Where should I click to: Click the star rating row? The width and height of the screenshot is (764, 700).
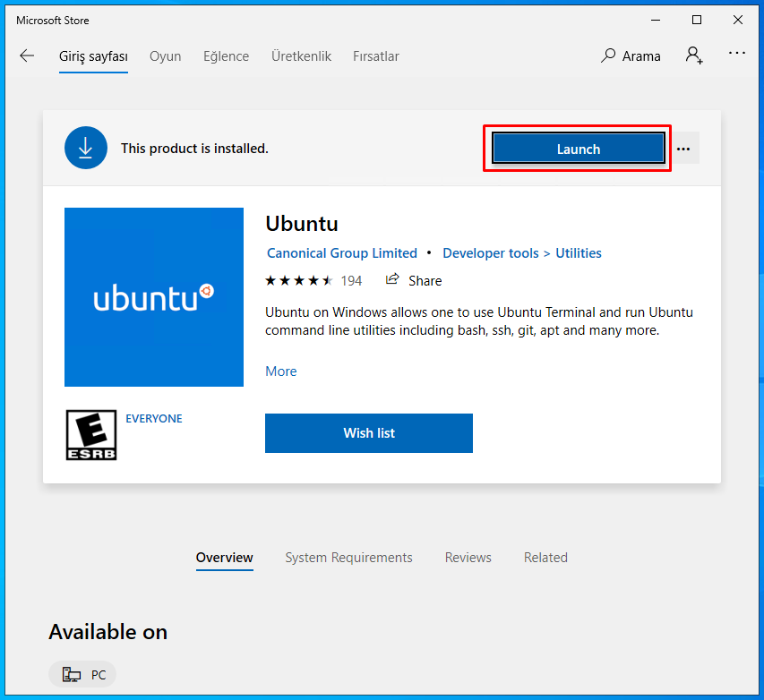[x=299, y=280]
